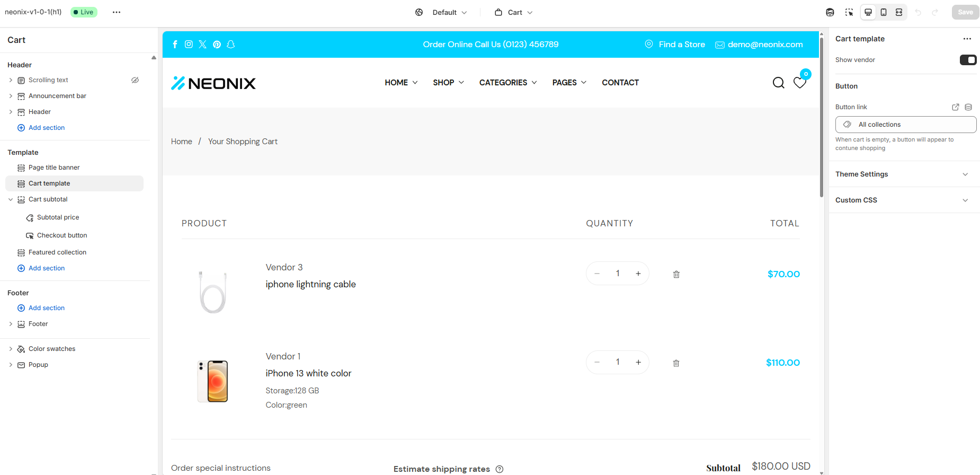Open the store search icon
This screenshot has width=980, height=475.
[x=778, y=83]
